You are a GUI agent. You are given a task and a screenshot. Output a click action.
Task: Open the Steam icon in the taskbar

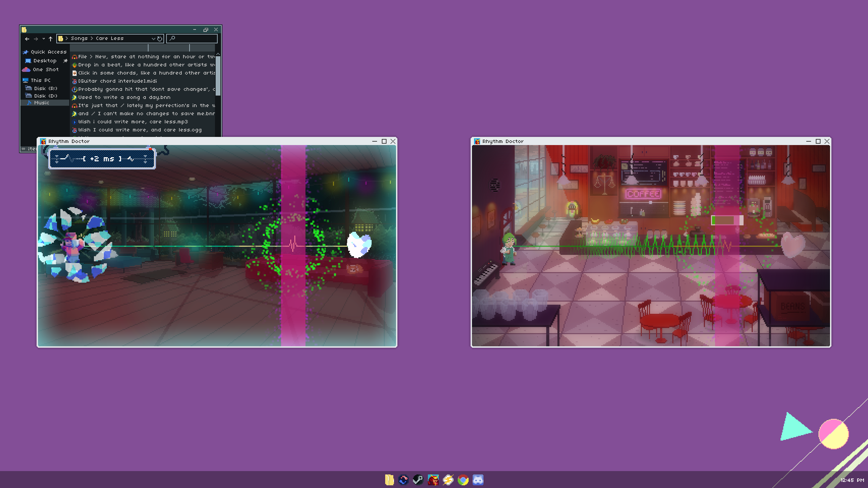(418, 480)
